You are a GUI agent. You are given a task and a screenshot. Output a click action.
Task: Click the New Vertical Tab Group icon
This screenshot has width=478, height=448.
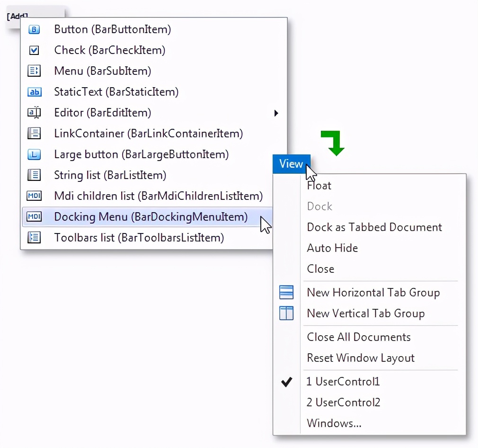tap(287, 313)
